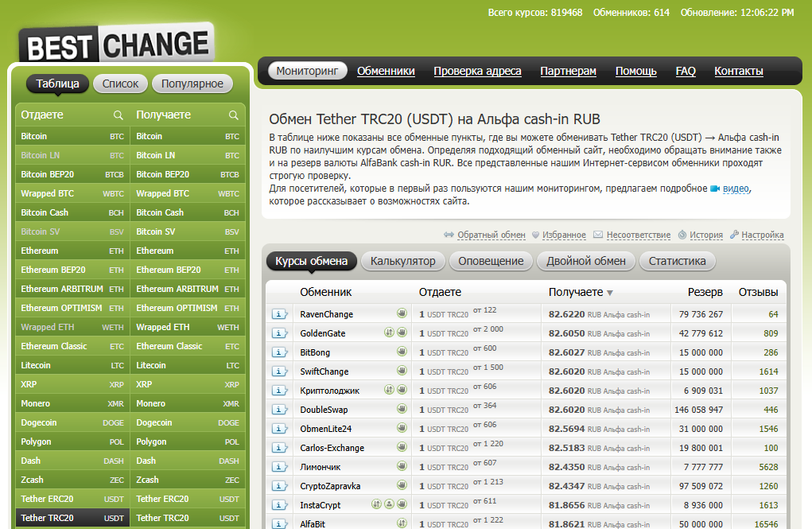This screenshot has width=812, height=529.
Task: Select Ethereum Classic in Отдаете column
Action: pyautogui.click(x=72, y=346)
